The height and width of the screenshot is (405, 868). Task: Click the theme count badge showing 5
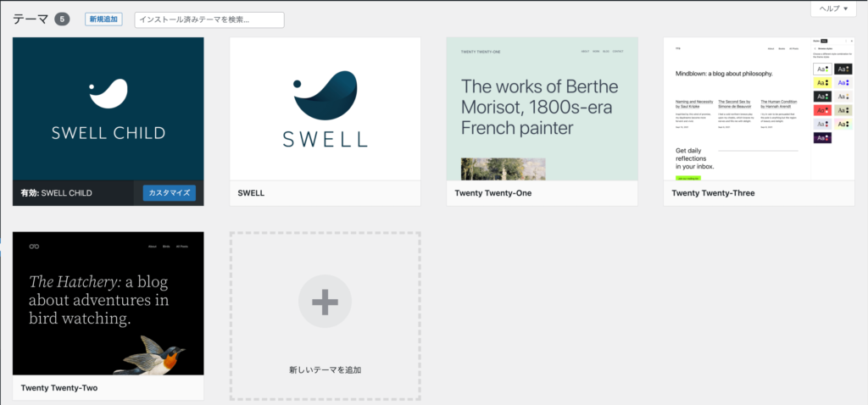(62, 19)
